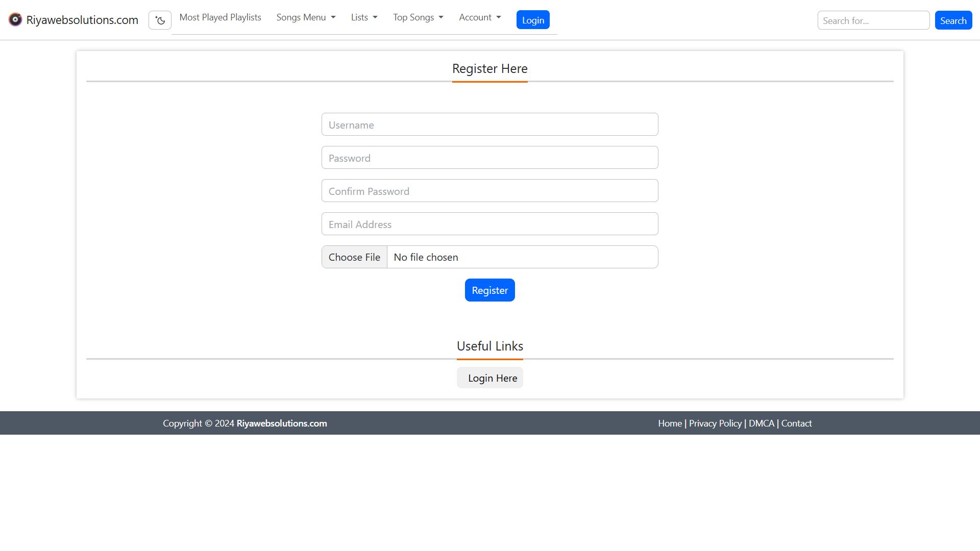Follow the Login Here link

pos(490,378)
